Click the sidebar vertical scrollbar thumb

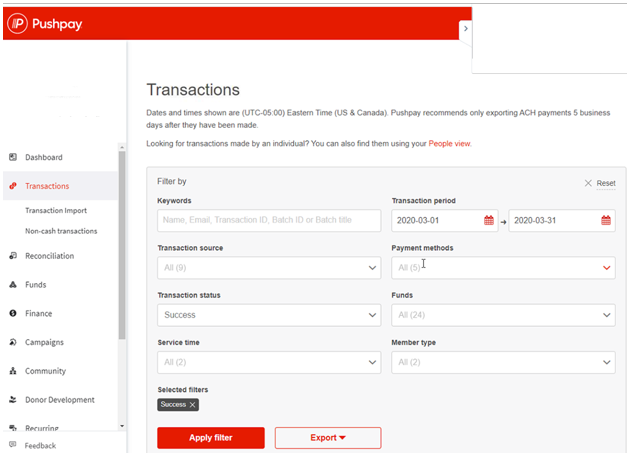122,245
